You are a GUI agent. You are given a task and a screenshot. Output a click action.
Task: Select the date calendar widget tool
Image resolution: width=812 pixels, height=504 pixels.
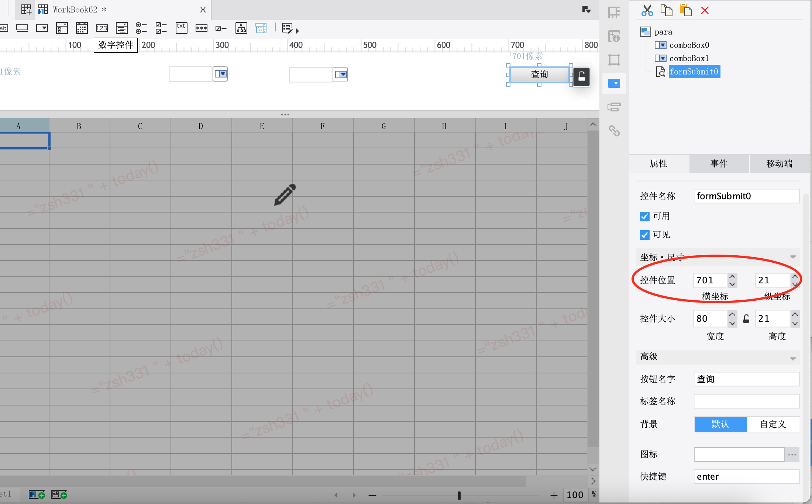coord(82,28)
